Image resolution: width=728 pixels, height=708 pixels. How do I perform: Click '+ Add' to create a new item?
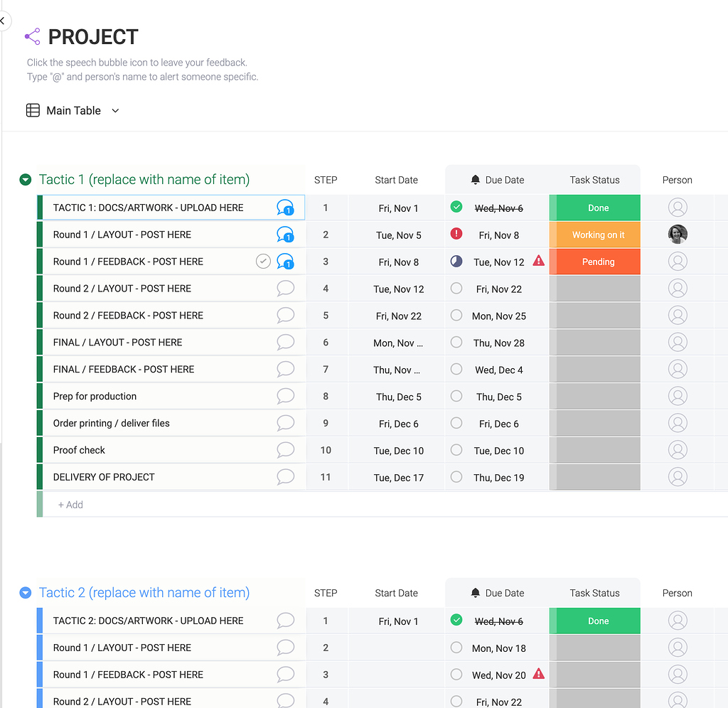pyautogui.click(x=70, y=504)
